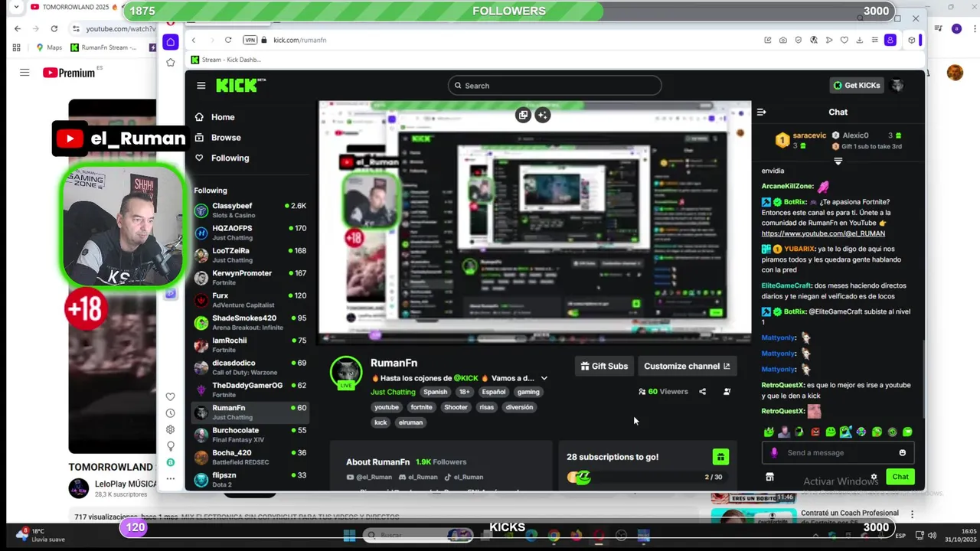This screenshot has width=980, height=551.
Task: Open the youtube.com/@el_RUMAN chat link
Action: coord(823,233)
